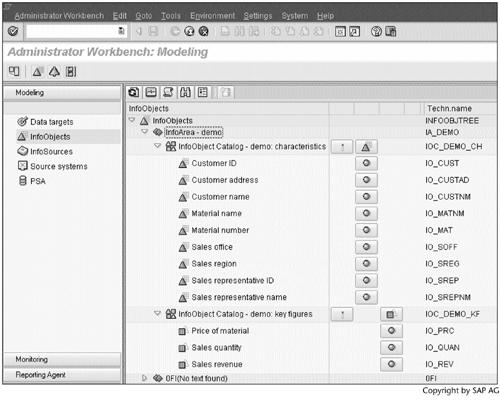Open the Monitoring section
This screenshot has width=500, height=403.
(x=62, y=359)
